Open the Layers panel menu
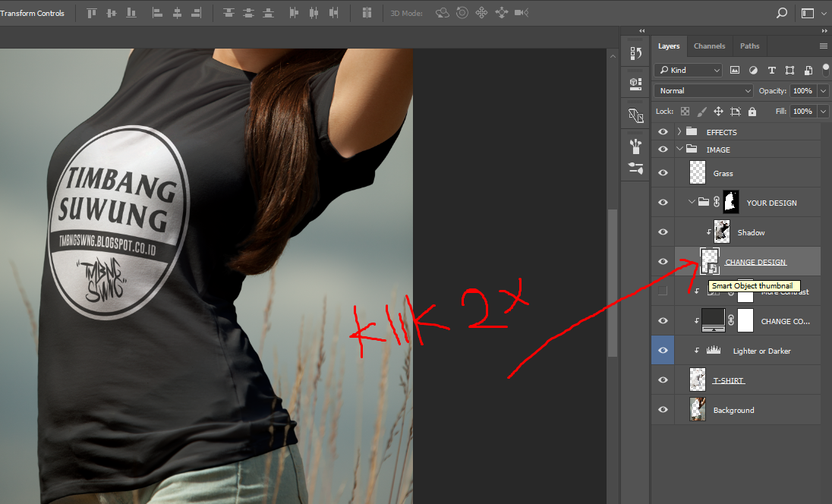 (x=824, y=46)
